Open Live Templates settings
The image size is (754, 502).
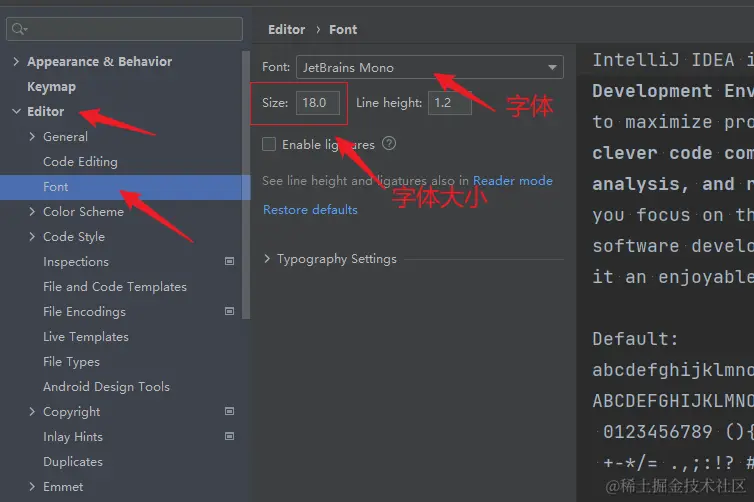pyautogui.click(x=86, y=337)
